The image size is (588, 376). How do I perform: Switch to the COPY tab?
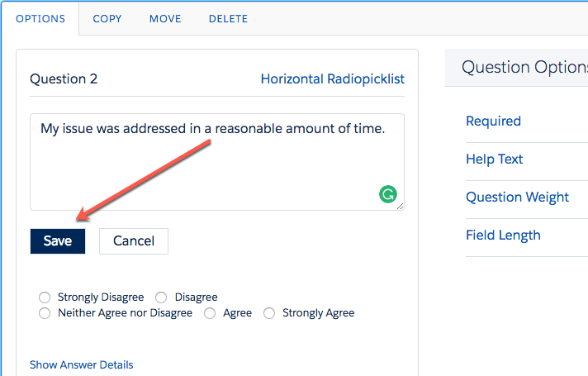pos(107,19)
